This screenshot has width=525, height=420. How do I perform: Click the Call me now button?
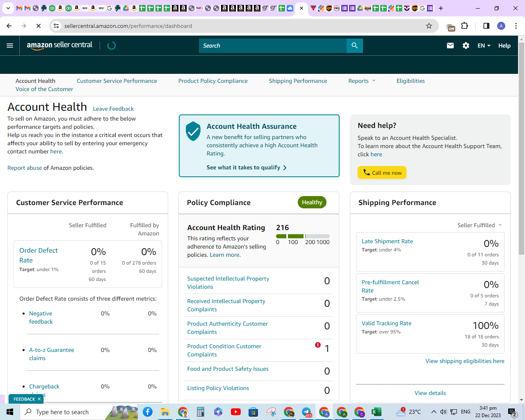click(x=382, y=173)
